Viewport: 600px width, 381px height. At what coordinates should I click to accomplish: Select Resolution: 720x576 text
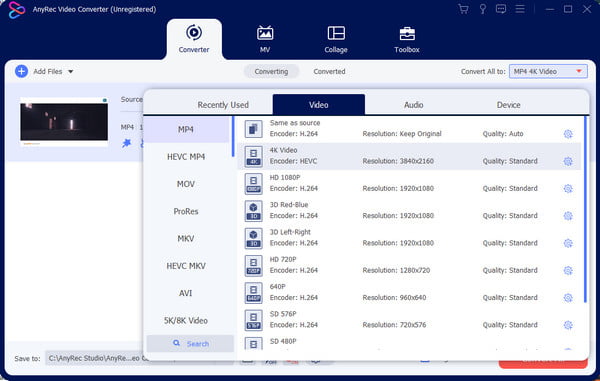click(x=394, y=325)
